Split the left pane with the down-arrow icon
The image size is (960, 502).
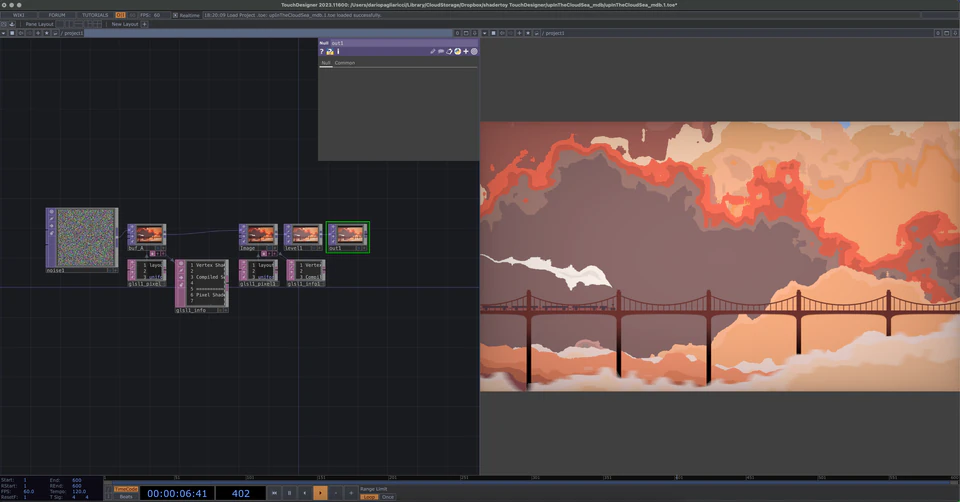click(x=474, y=33)
